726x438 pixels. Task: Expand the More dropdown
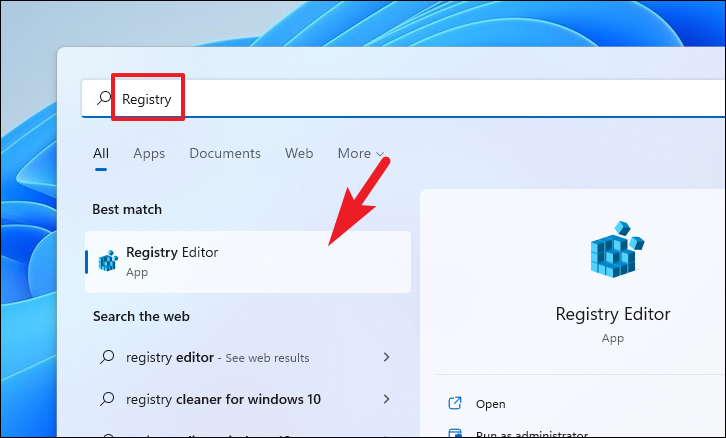(361, 153)
